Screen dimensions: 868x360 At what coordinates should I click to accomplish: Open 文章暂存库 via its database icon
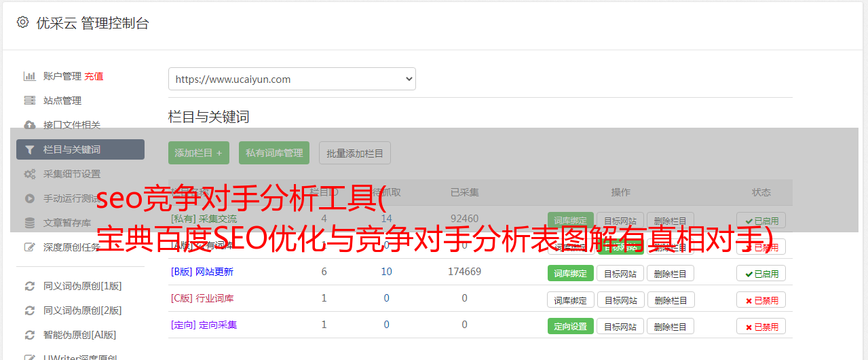point(30,223)
